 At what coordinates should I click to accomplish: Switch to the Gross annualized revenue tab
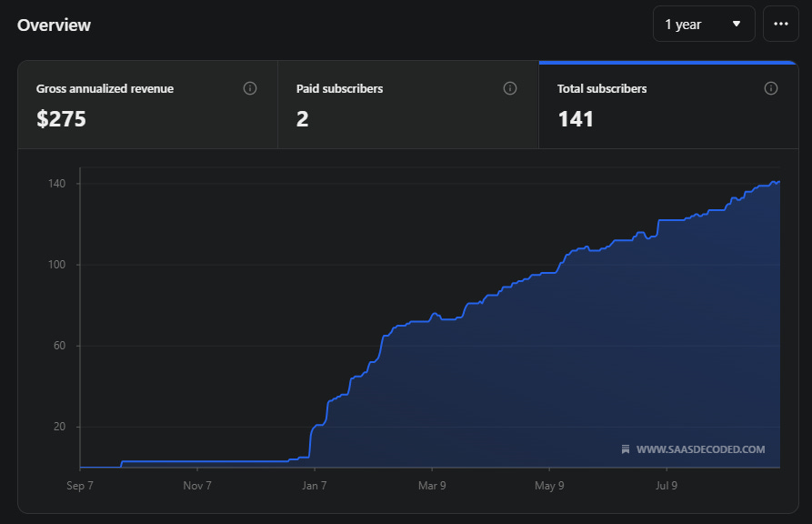pos(147,105)
